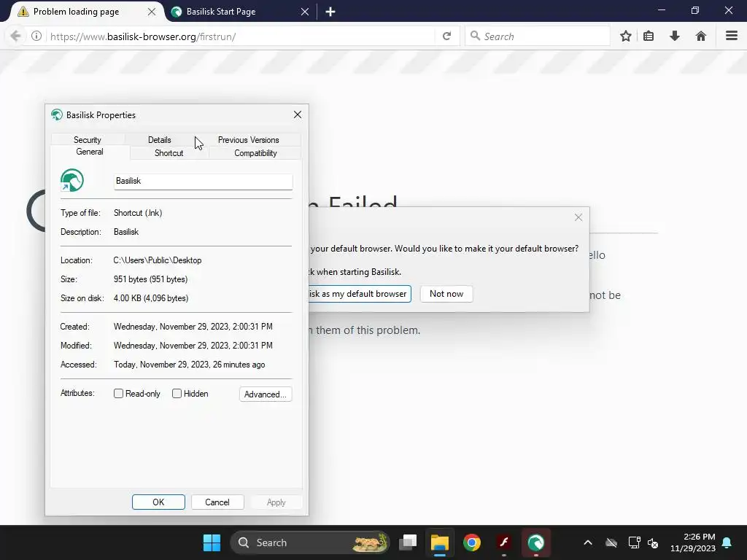Click the magnifier icon in the browser search box
This screenshot has width=747, height=560.
474,36
